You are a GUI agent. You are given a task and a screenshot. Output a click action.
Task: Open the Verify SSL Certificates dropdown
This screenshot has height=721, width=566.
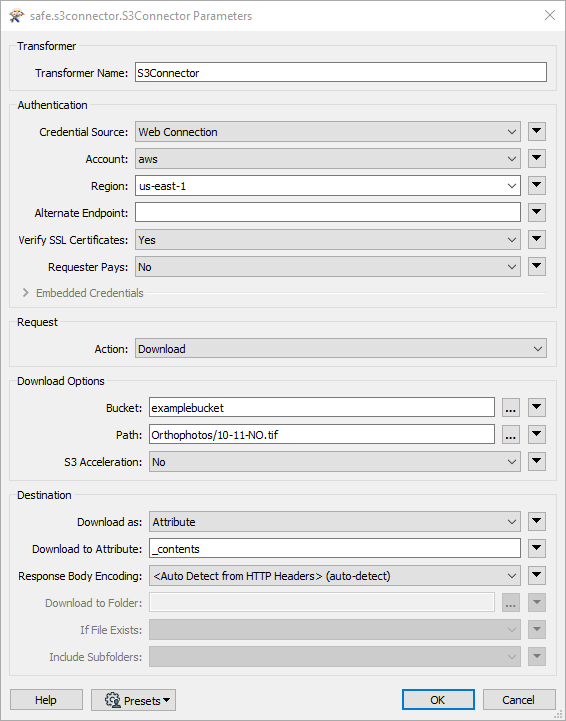point(328,240)
